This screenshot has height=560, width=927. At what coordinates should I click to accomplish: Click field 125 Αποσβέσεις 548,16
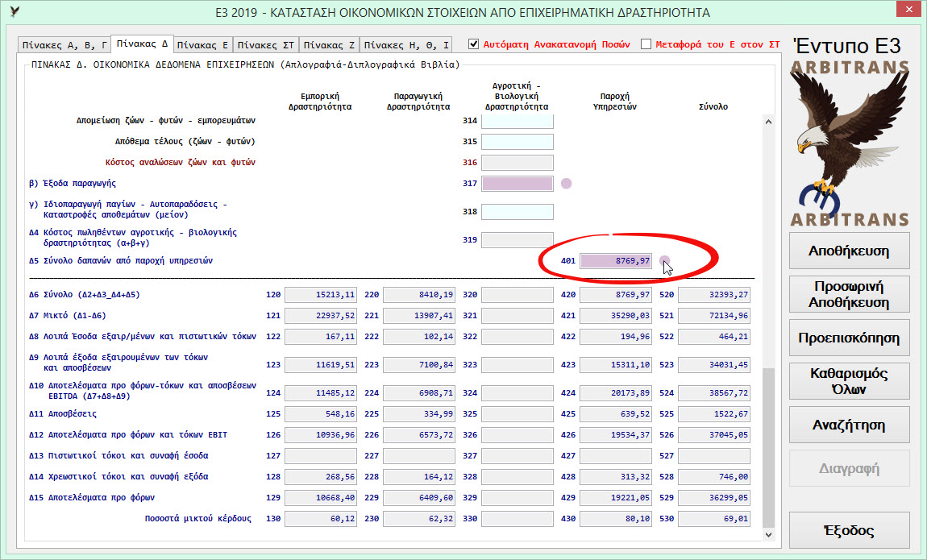[321, 414]
